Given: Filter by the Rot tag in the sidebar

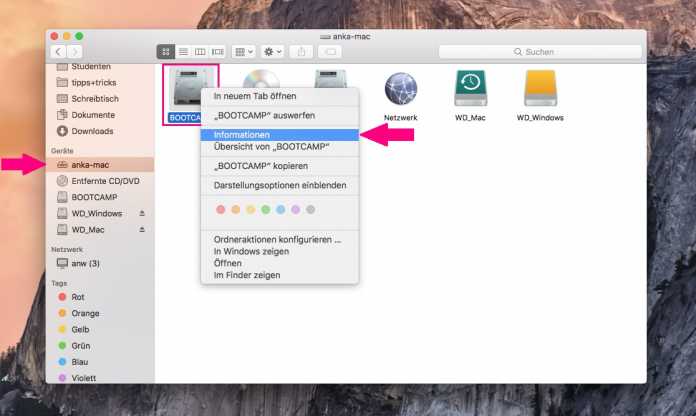Looking at the screenshot, I should (x=79, y=297).
